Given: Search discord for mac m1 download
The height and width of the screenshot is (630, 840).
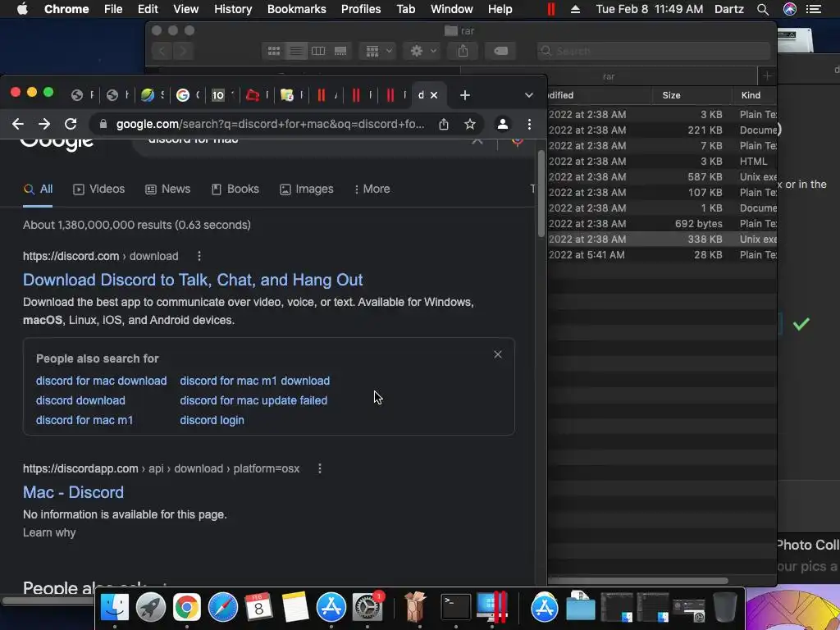Looking at the screenshot, I should click(x=255, y=381).
